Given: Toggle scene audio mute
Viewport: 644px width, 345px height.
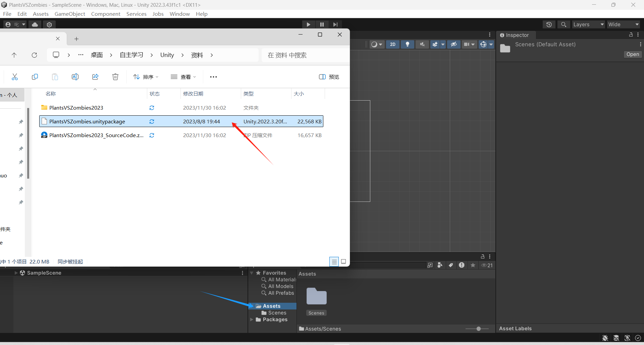Looking at the screenshot, I should click(422, 44).
